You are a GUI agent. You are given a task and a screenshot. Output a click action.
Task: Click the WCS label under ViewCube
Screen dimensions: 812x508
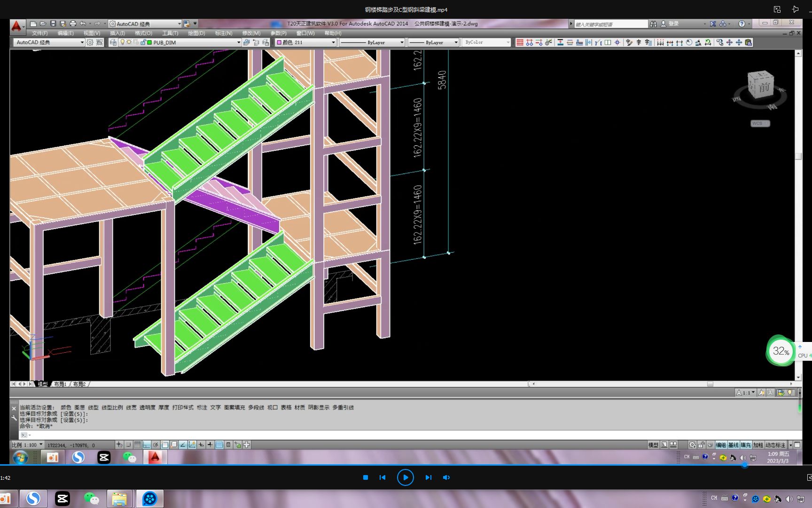pyautogui.click(x=760, y=123)
